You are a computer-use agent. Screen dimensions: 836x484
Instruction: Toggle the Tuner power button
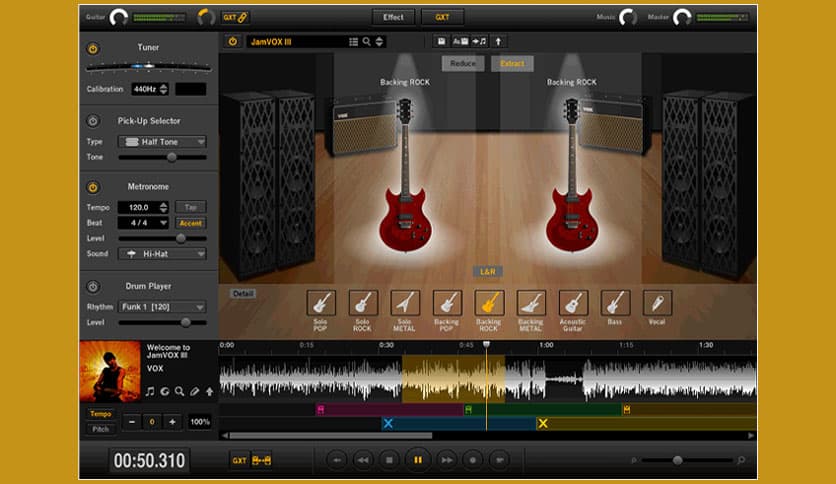click(93, 49)
